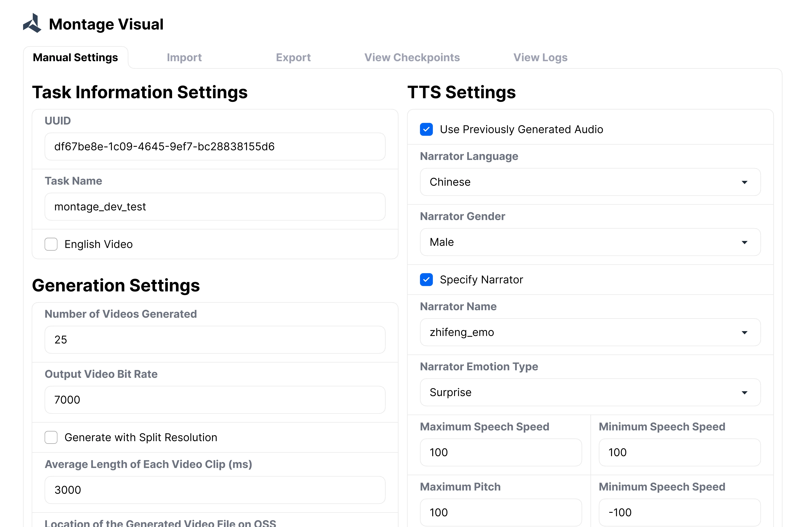Select the Manual Settings tab
This screenshot has width=812, height=527.
point(75,57)
